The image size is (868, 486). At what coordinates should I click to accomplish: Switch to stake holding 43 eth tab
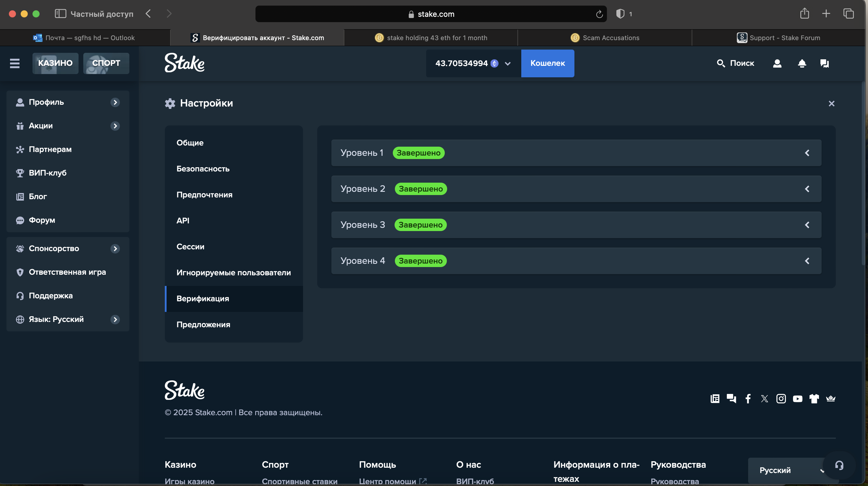pos(431,38)
